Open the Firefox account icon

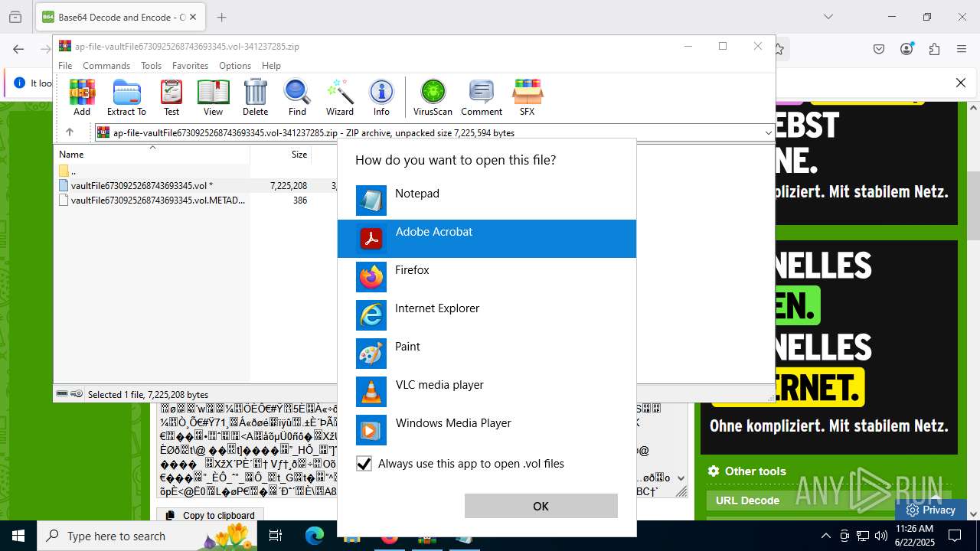coord(906,49)
